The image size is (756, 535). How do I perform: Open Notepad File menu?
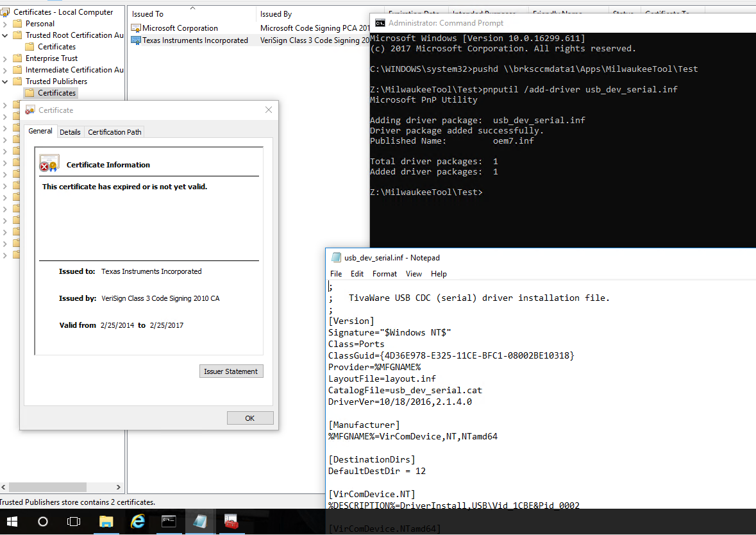pyautogui.click(x=336, y=273)
